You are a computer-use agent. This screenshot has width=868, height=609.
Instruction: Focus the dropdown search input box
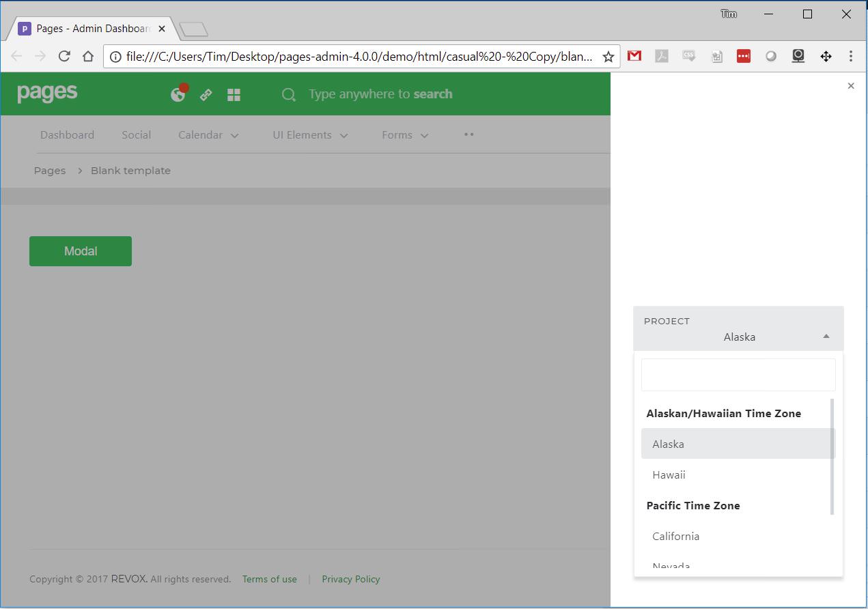pos(738,375)
